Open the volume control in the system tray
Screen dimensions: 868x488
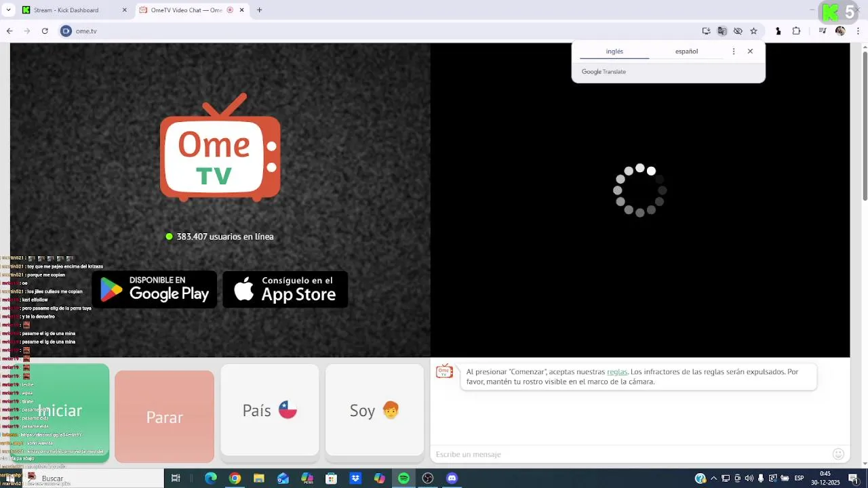coord(749,479)
